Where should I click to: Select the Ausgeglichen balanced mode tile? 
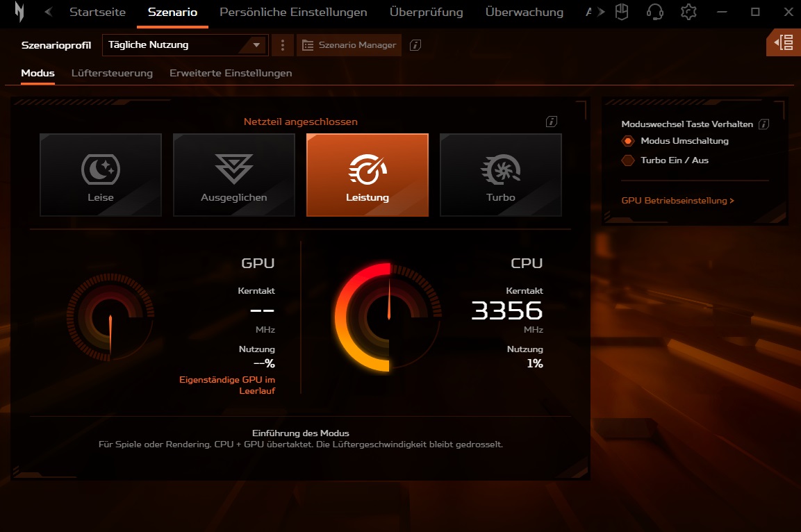click(234, 175)
